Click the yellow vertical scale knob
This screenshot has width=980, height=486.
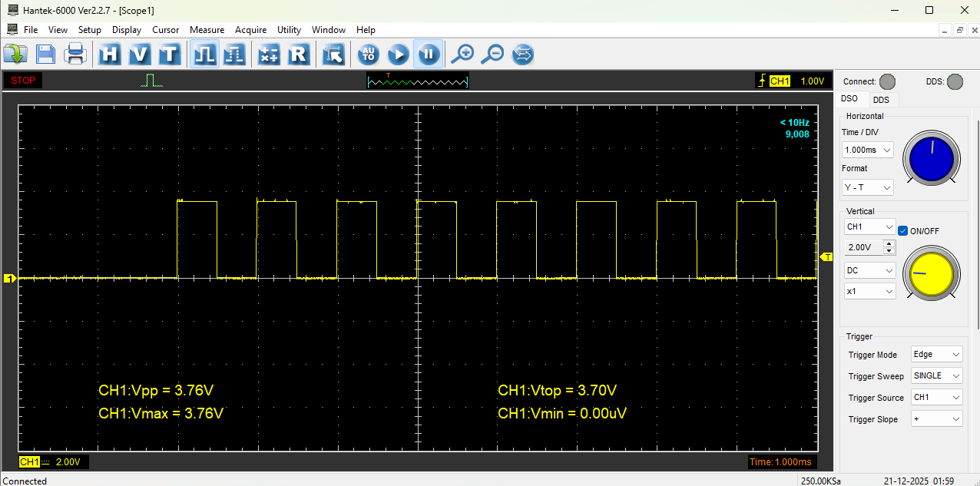tap(932, 274)
